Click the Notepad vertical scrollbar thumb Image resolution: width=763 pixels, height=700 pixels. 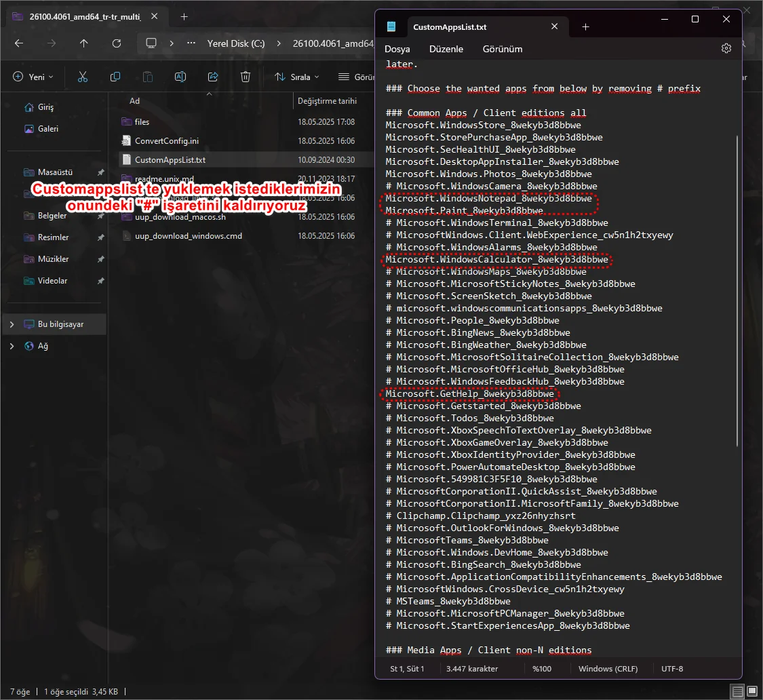coord(737,290)
